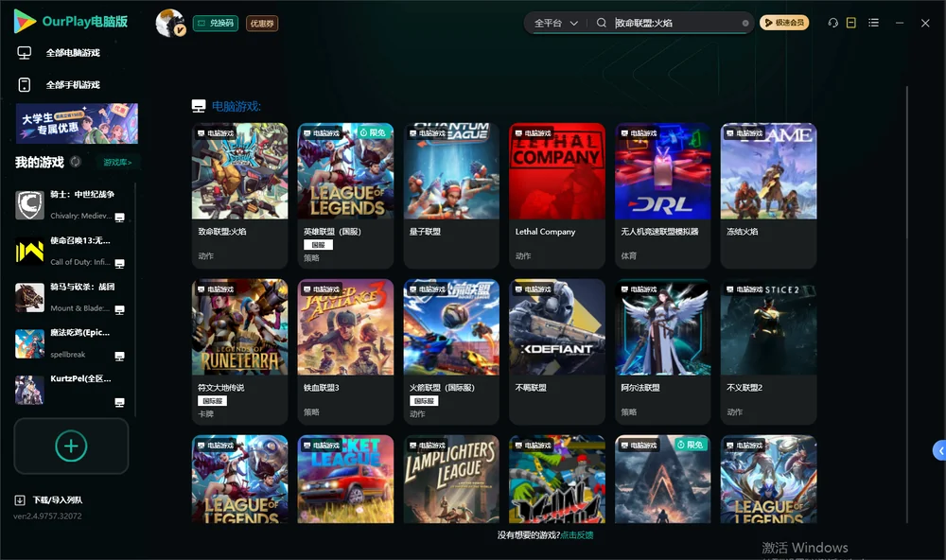This screenshot has width=946, height=560.
Task: Click the PC icon on the KurtzPel row
Action: [x=119, y=403]
